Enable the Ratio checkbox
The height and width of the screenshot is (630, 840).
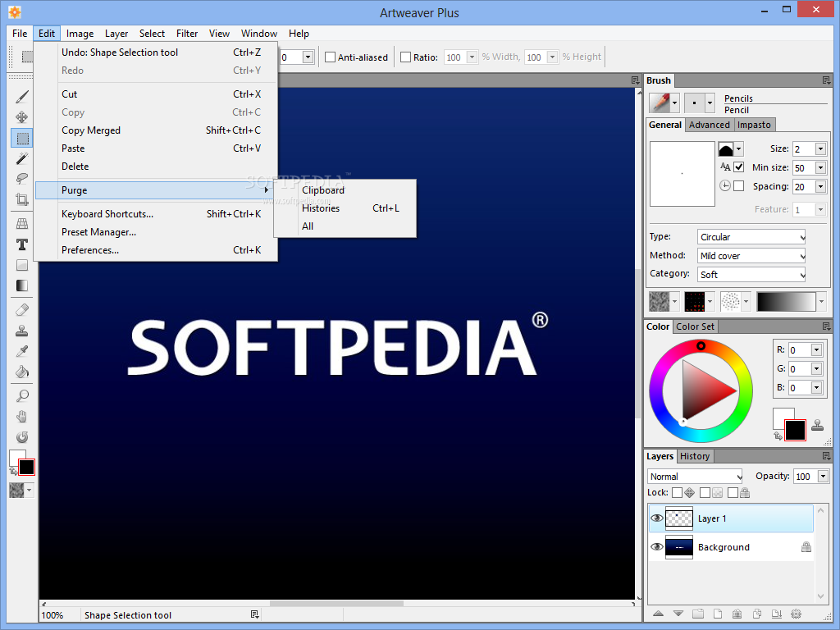tap(405, 57)
